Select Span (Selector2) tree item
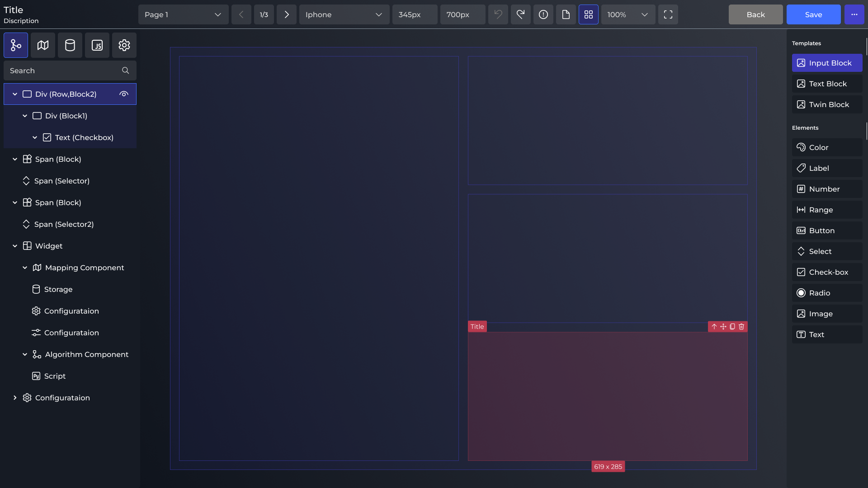The width and height of the screenshot is (868, 488). (70, 224)
